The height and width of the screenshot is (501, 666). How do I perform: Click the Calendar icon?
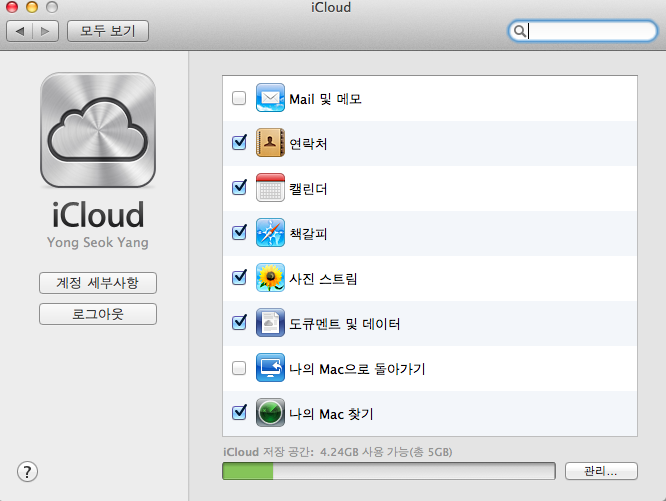270,188
